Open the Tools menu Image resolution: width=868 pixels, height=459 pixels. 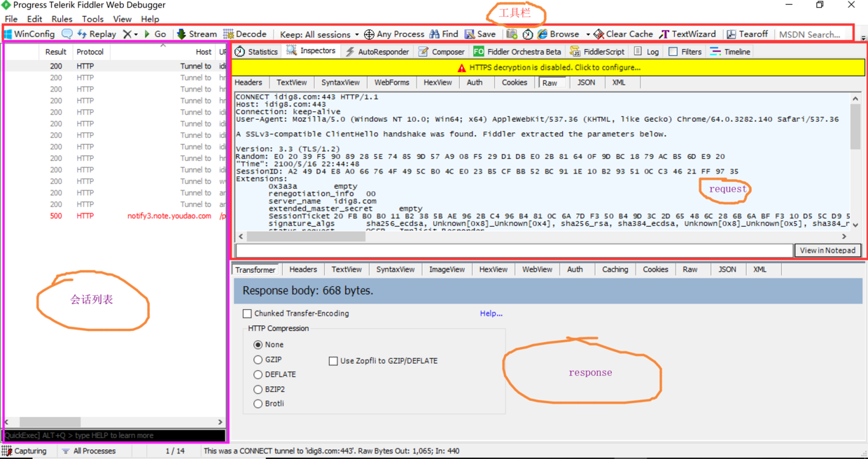92,19
